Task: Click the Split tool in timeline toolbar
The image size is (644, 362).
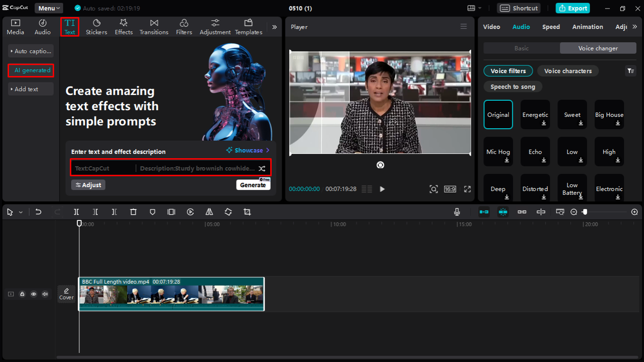Action: (x=76, y=212)
